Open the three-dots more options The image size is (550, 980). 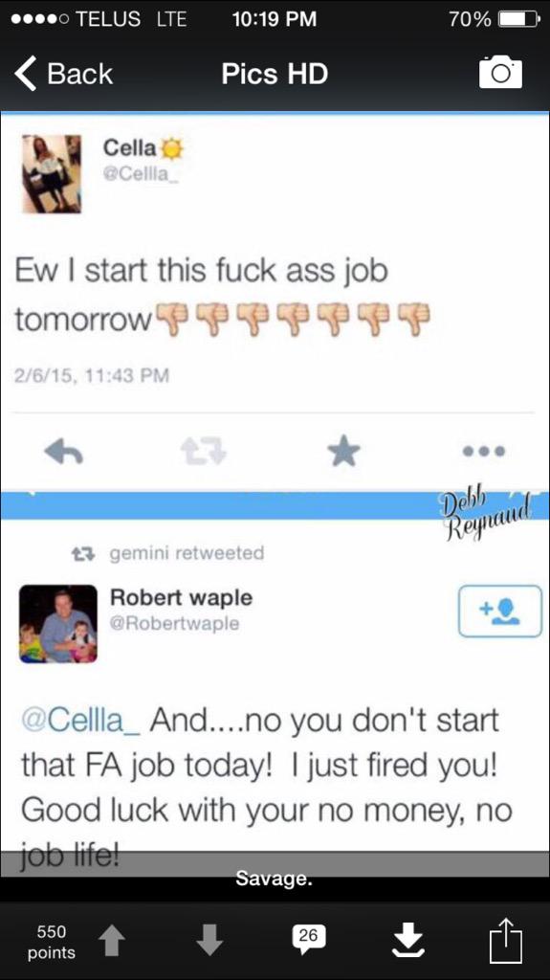pos(484,451)
